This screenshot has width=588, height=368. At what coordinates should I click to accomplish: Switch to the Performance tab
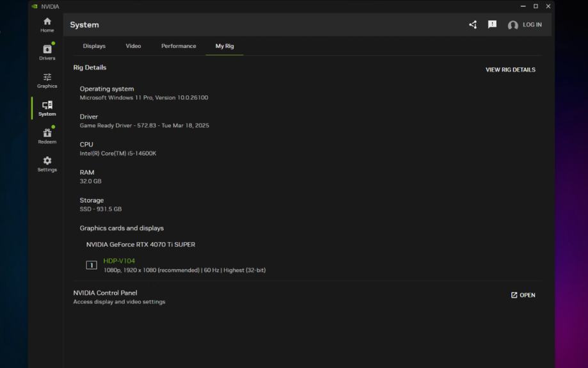tap(179, 46)
